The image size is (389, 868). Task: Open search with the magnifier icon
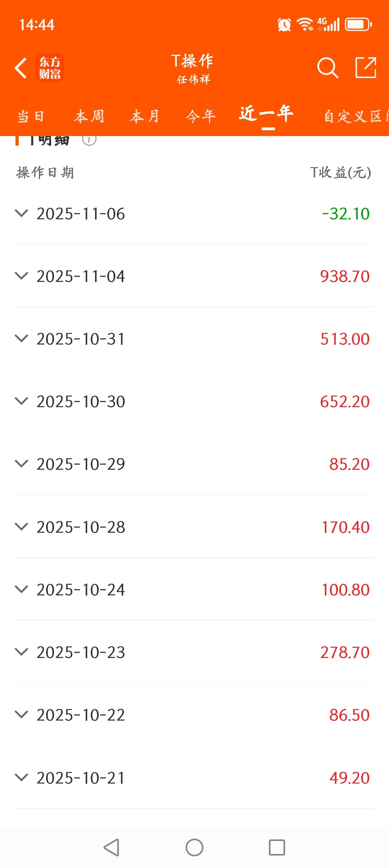tap(327, 68)
